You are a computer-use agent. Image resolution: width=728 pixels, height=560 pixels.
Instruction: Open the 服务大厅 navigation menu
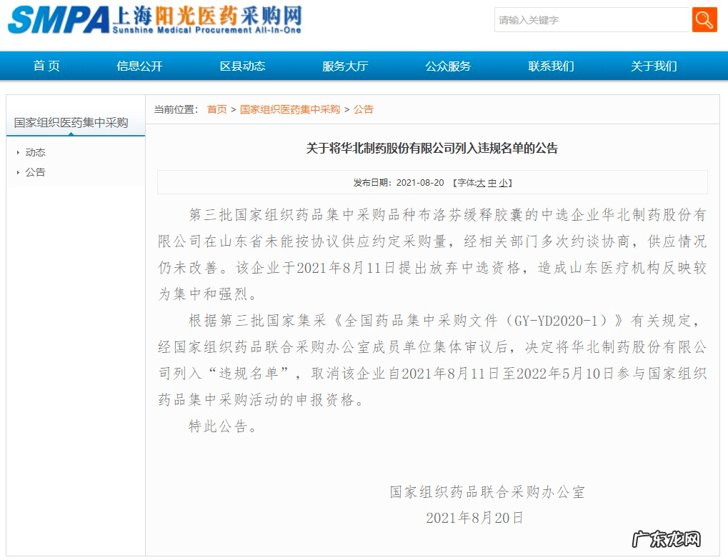pos(345,66)
